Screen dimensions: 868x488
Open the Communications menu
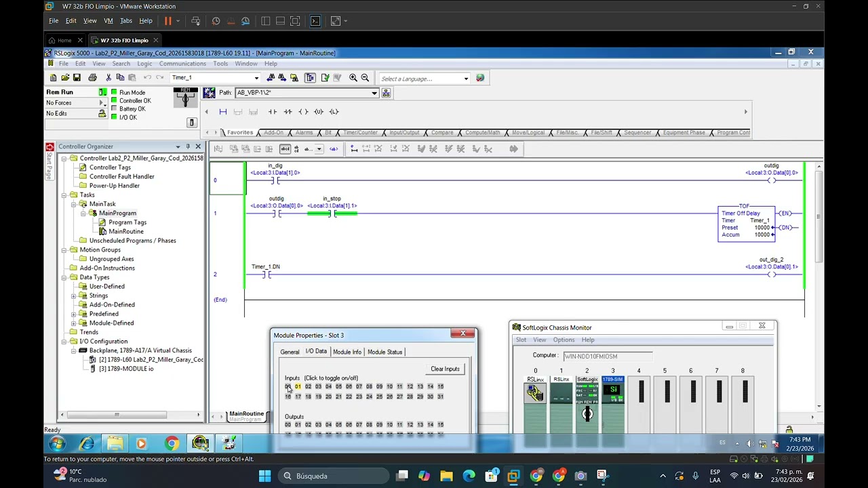coord(182,64)
